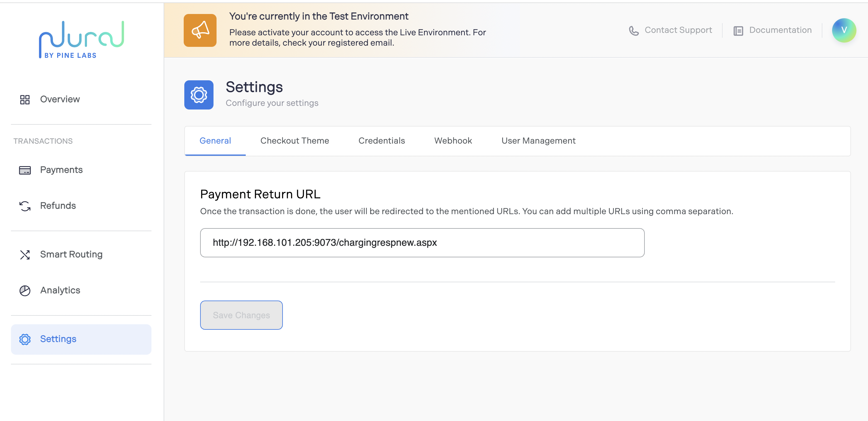The width and height of the screenshot is (868, 421).
Task: Click the Smart Routing crossed-arrows icon
Action: [25, 255]
